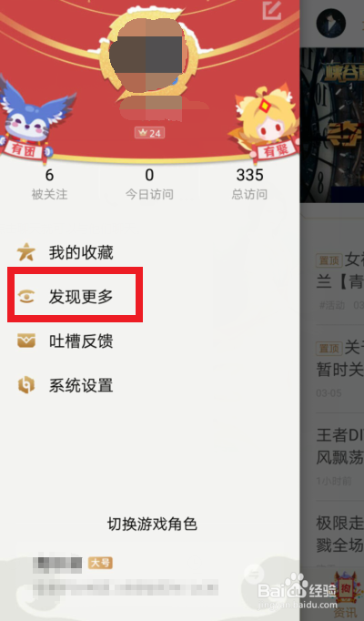
Task: Tap the hexagon icon beside 系统设置
Action: pos(26,385)
